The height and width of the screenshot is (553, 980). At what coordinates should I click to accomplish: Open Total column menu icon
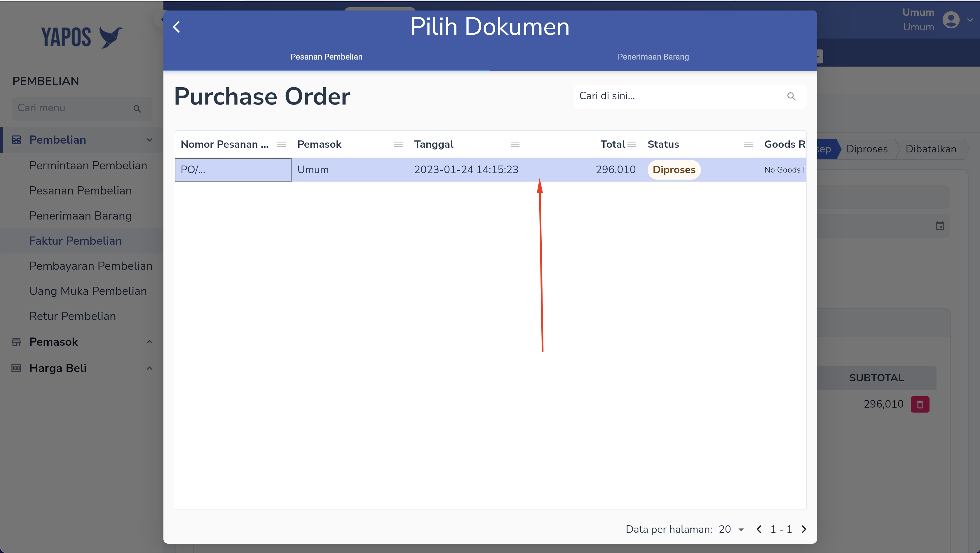pos(632,144)
